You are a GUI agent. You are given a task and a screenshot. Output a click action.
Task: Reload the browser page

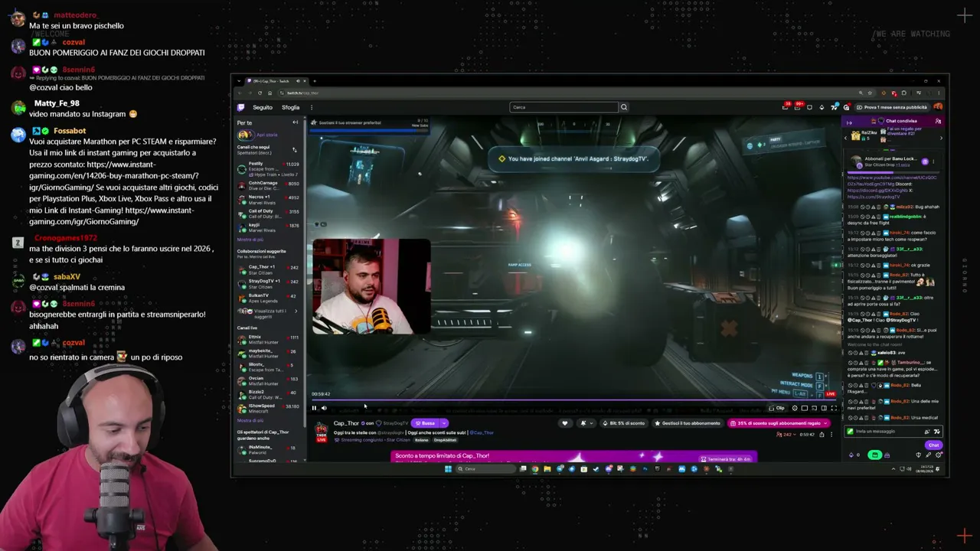click(x=260, y=93)
